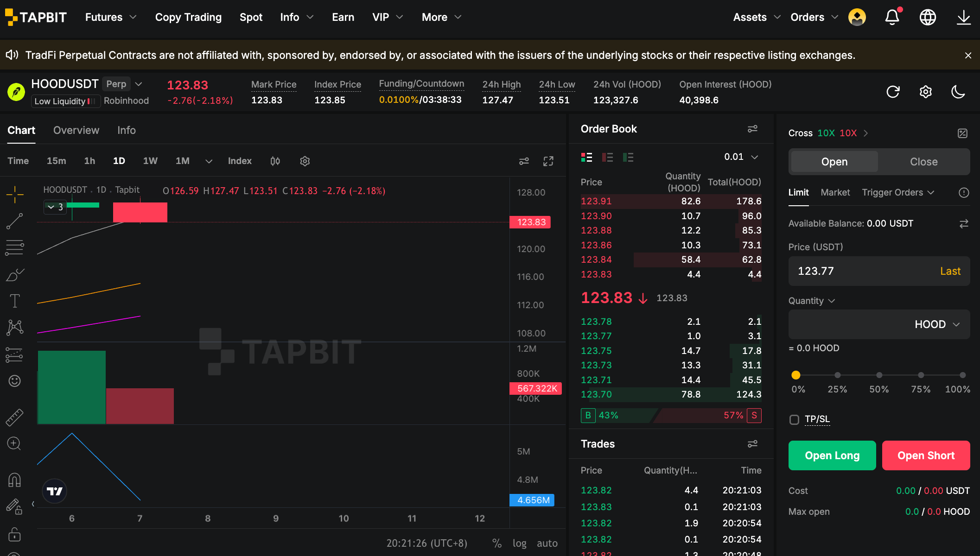Switch to dark/light mode moon icon
980x556 pixels.
[x=958, y=92]
